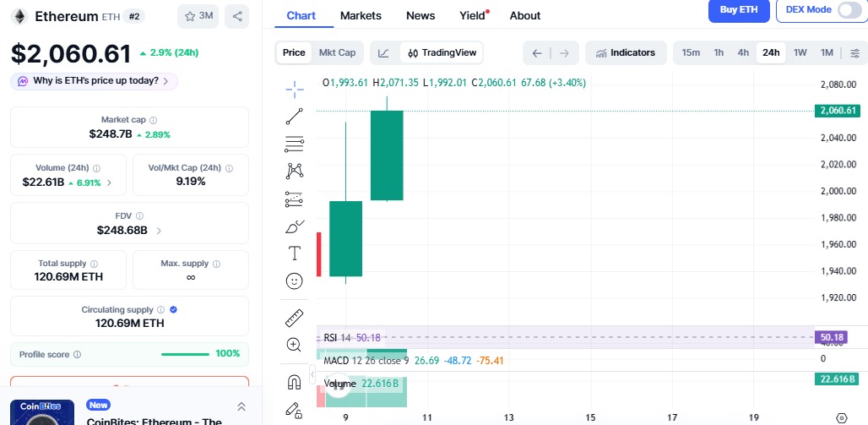
Task: Select the TradingView chart mode
Action: tap(442, 53)
